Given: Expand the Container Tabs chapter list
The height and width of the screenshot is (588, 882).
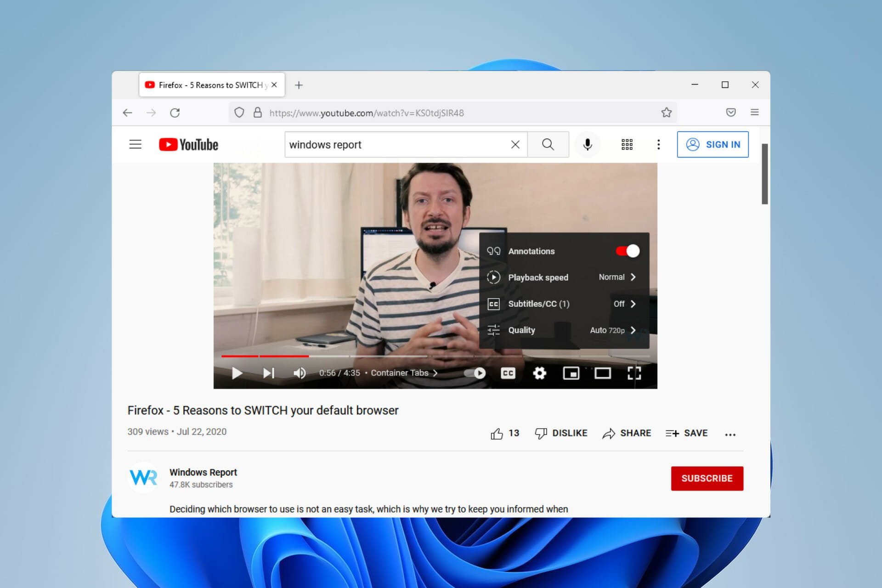Looking at the screenshot, I should pos(404,373).
